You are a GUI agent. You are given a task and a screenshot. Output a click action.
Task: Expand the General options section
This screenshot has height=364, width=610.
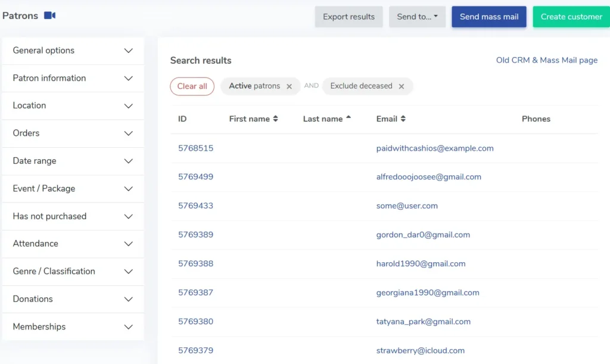coord(73,51)
